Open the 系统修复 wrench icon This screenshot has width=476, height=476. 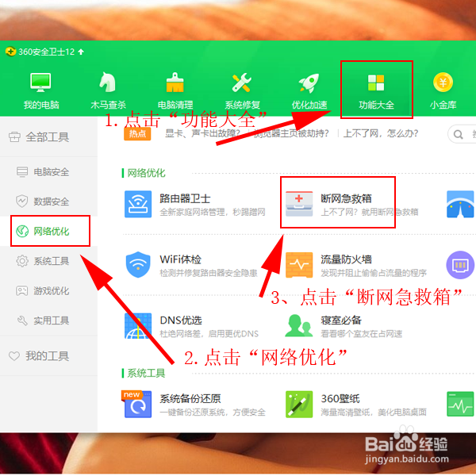[x=242, y=83]
